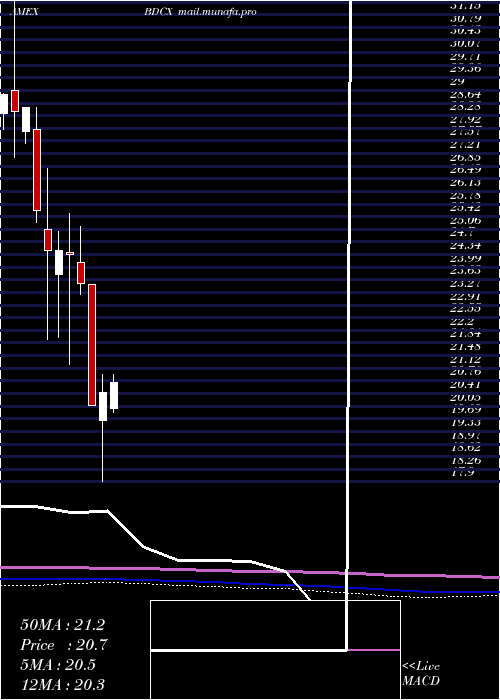
Task: Select the long red candlestick spanning 27.5 to 25.4
Action: pyautogui.click(x=37, y=170)
